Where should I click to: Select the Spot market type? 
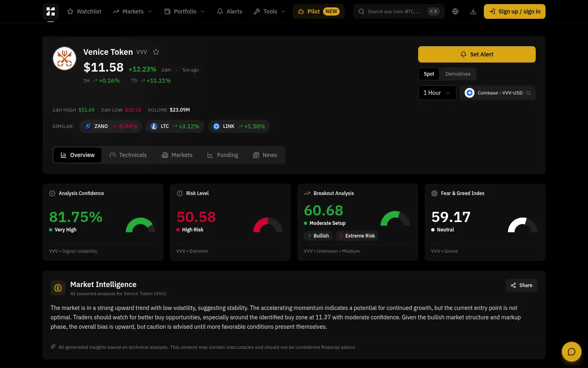[429, 74]
